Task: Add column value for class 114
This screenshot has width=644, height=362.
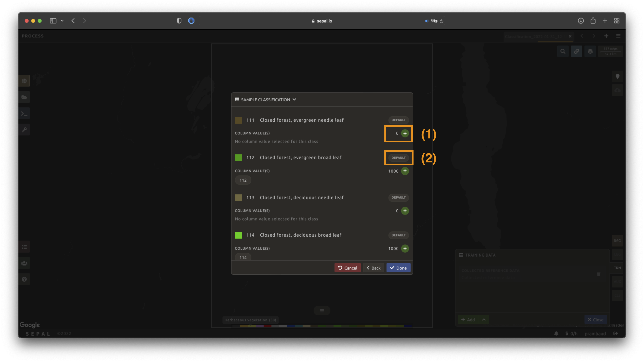Action: point(405,248)
